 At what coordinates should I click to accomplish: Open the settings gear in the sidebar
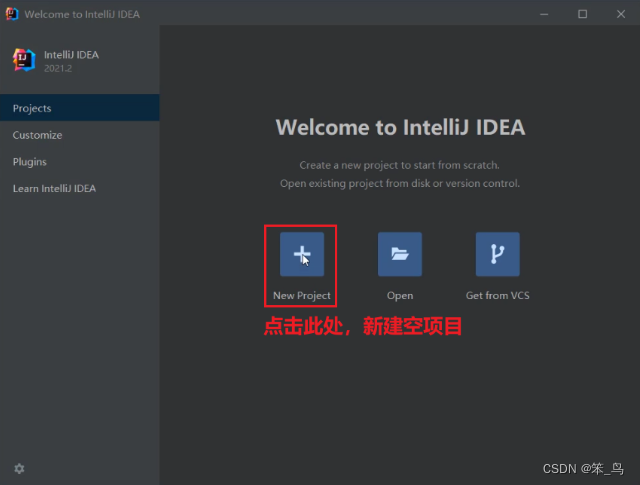pyautogui.click(x=19, y=468)
